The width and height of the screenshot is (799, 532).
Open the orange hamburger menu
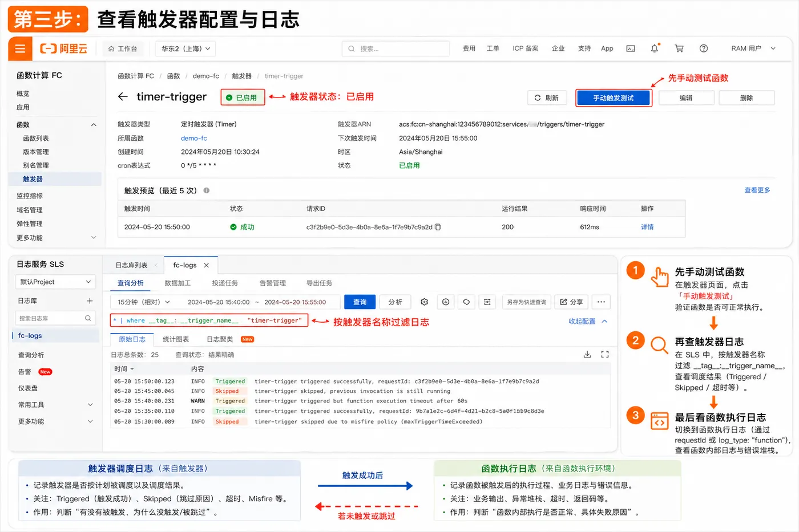[20, 49]
